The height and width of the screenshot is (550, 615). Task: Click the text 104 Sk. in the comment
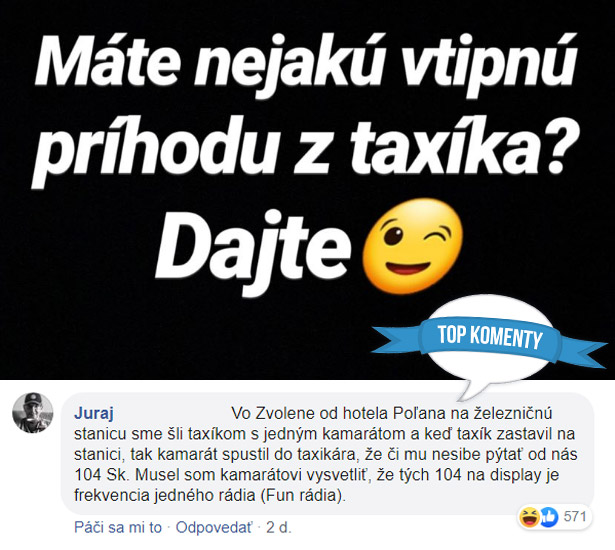click(x=101, y=475)
